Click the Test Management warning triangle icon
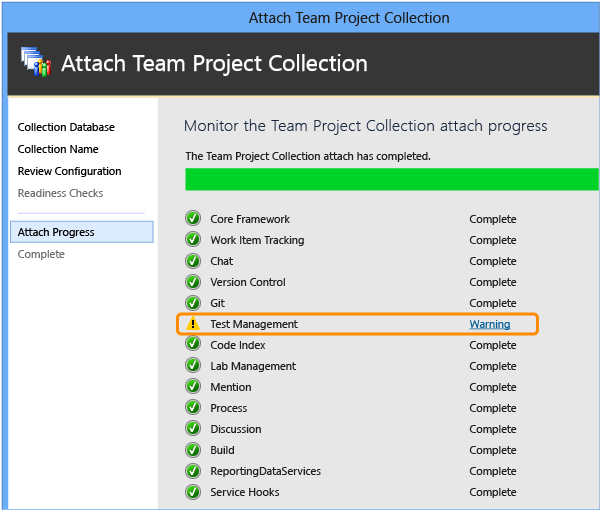 click(193, 324)
